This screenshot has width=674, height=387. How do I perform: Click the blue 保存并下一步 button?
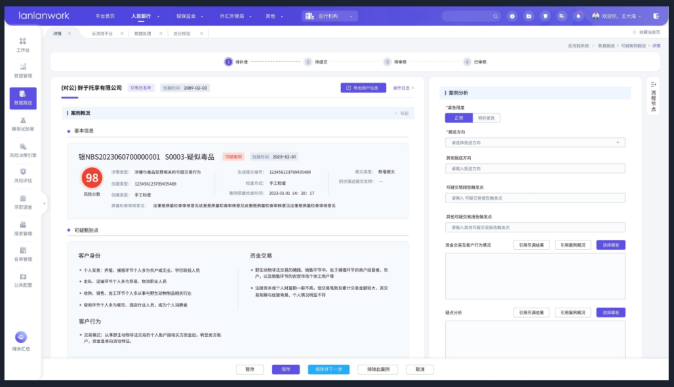pyautogui.click(x=328, y=369)
